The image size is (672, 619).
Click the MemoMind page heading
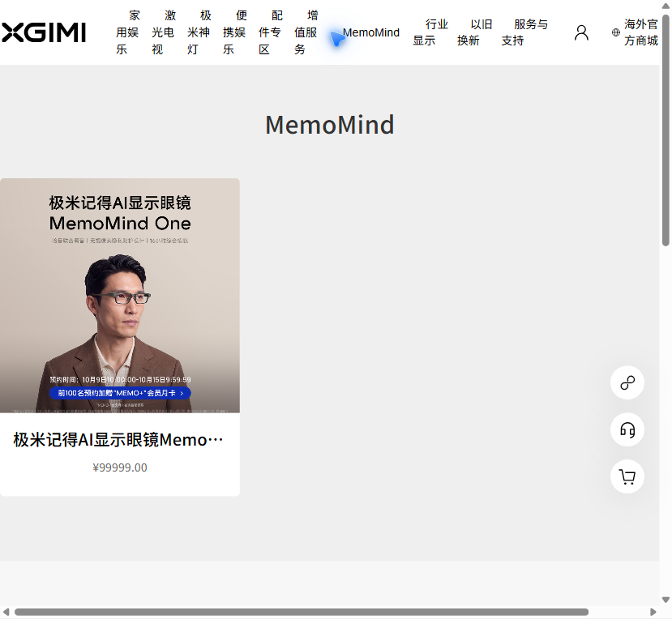(330, 125)
